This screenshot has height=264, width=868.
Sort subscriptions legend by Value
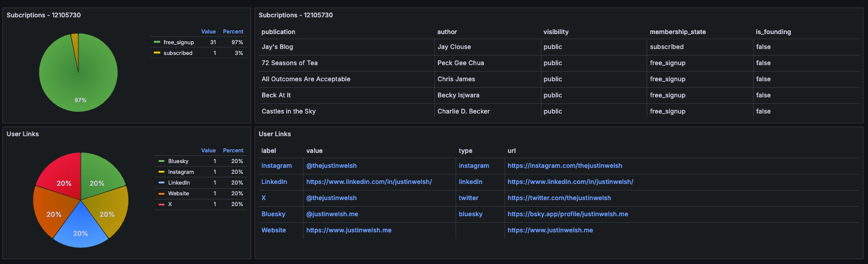coord(208,32)
